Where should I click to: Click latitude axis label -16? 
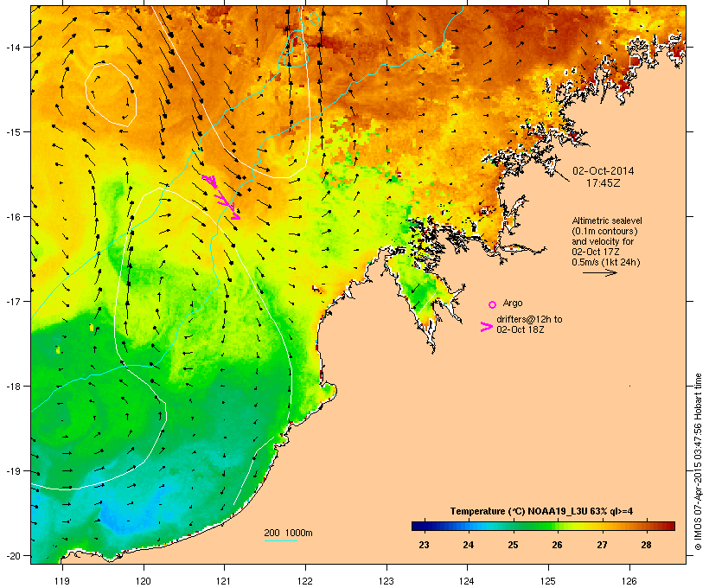point(12,217)
